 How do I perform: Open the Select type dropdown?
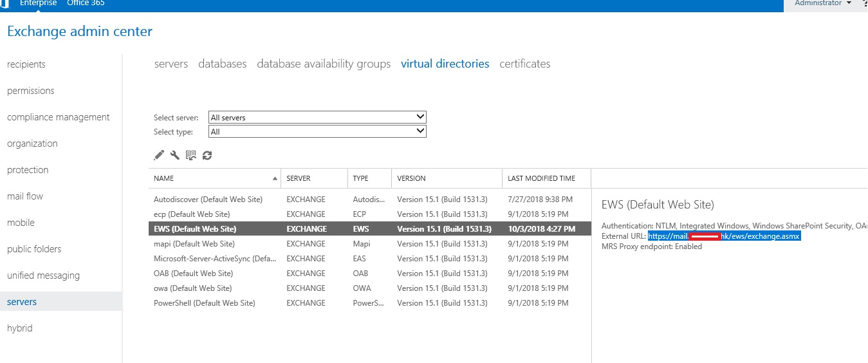point(317,131)
